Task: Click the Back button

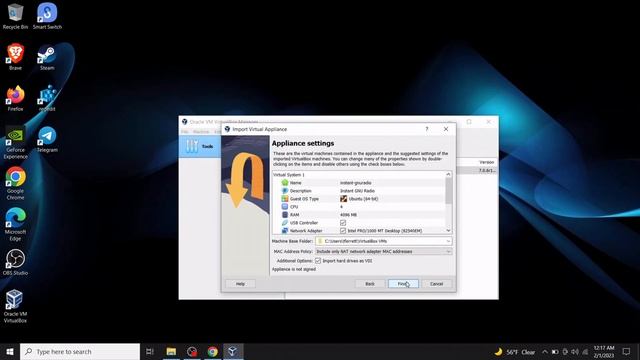Action: 370,284
